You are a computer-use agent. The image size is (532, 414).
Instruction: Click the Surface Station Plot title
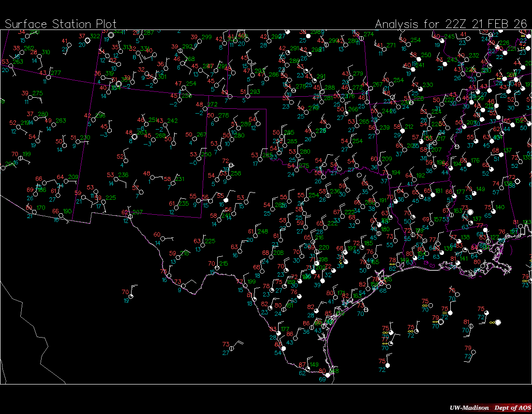tap(60, 24)
